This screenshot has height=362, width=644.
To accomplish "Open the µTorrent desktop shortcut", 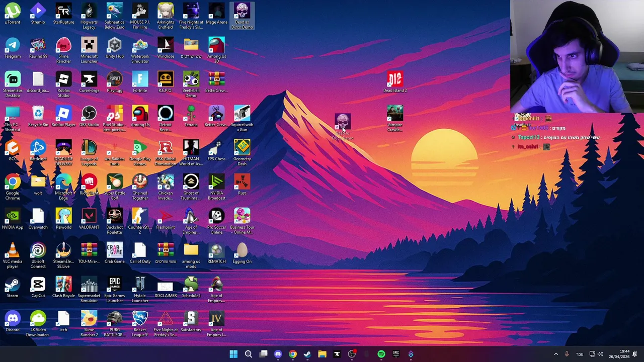I will 13,14.
